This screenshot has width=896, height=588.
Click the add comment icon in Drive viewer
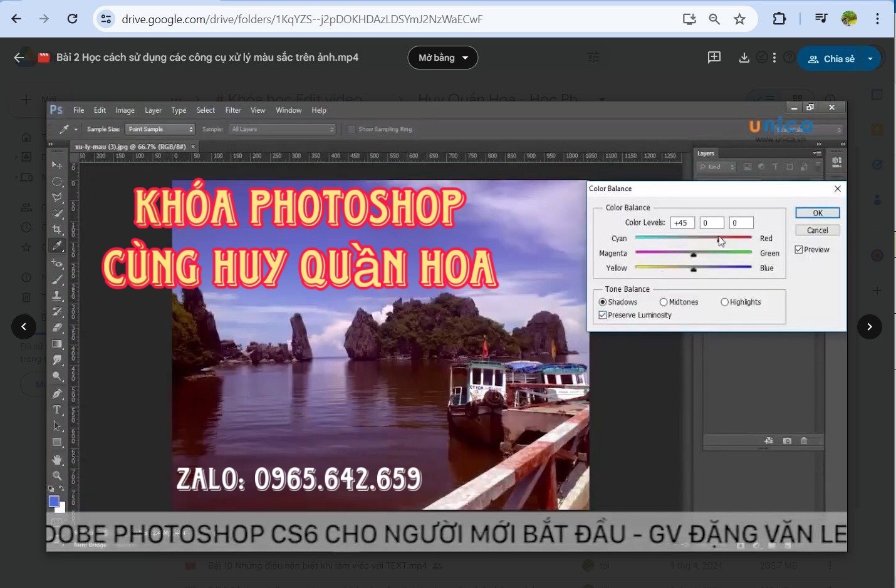click(714, 58)
